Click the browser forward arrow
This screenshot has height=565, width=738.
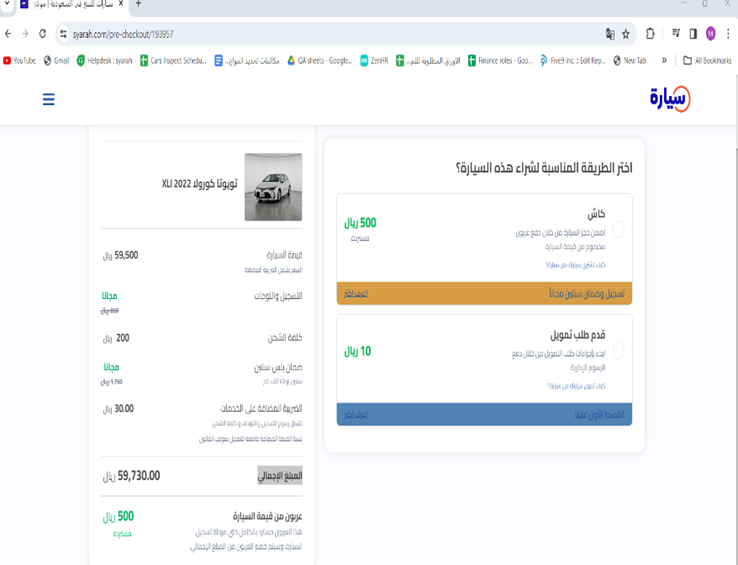[25, 34]
